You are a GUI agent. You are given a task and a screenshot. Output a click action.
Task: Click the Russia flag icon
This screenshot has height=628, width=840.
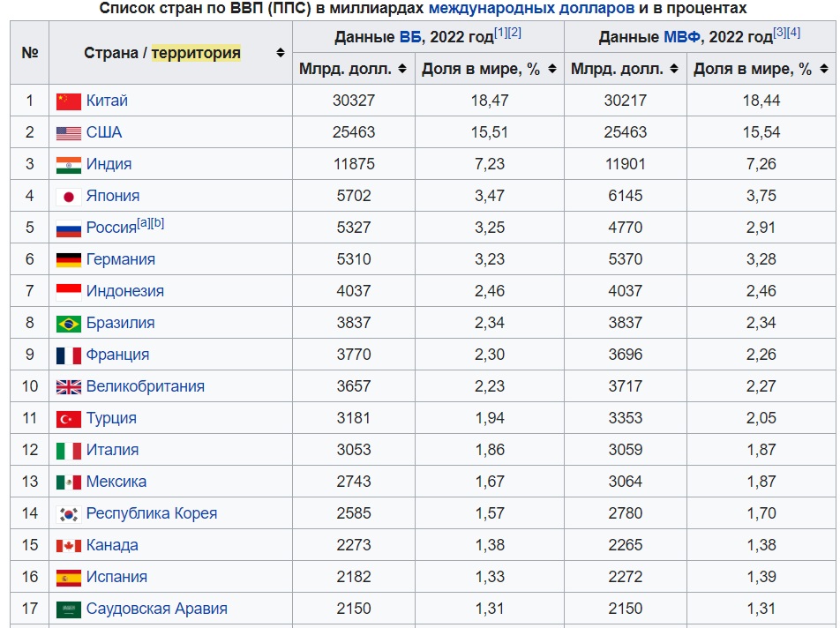click(x=69, y=228)
